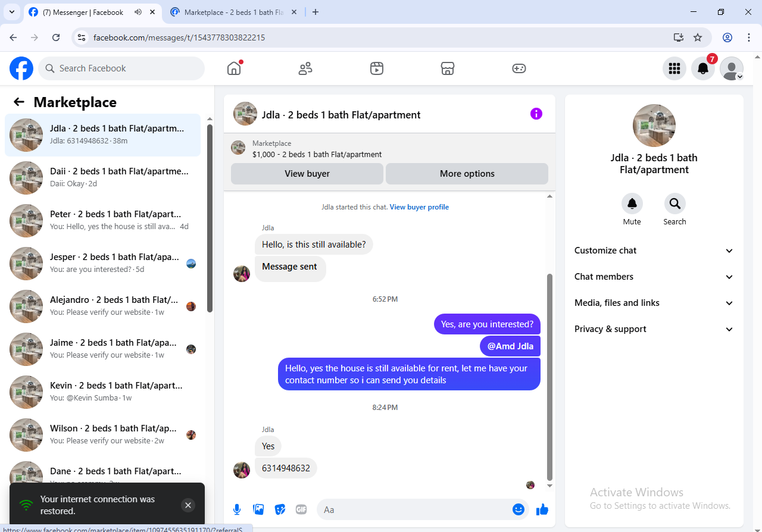Expand the Customize chat section

tap(654, 251)
